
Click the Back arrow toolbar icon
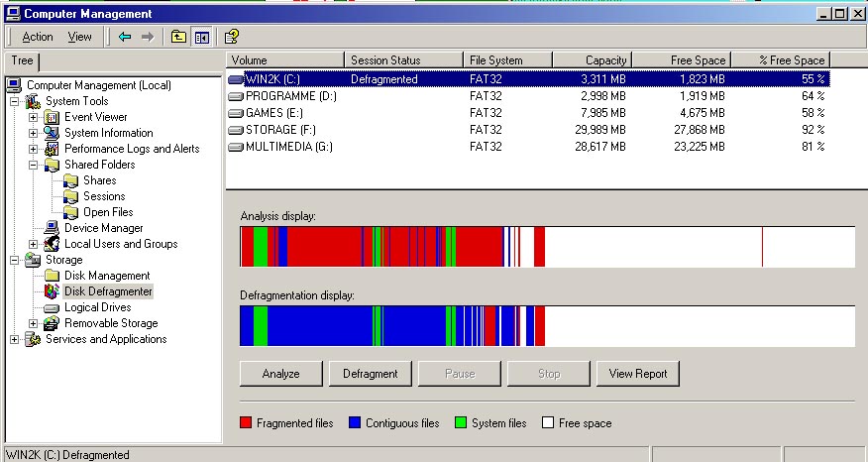pyautogui.click(x=125, y=37)
